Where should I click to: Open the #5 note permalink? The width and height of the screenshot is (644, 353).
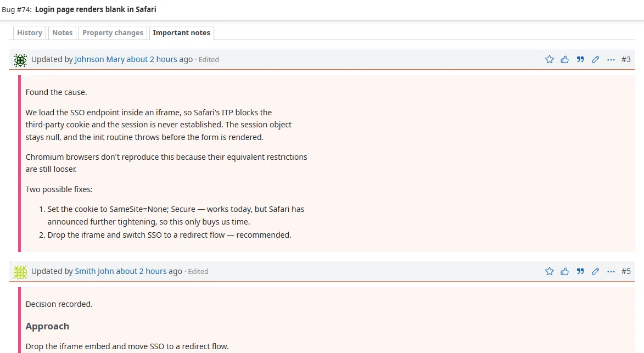pyautogui.click(x=626, y=271)
